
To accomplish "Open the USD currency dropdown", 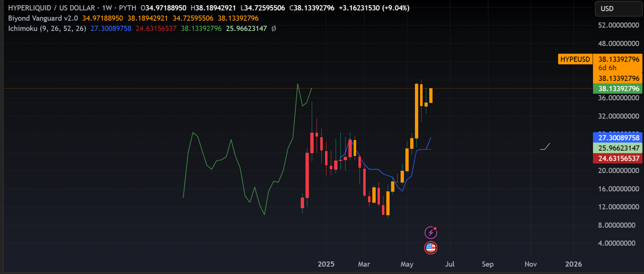I will pos(618,8).
